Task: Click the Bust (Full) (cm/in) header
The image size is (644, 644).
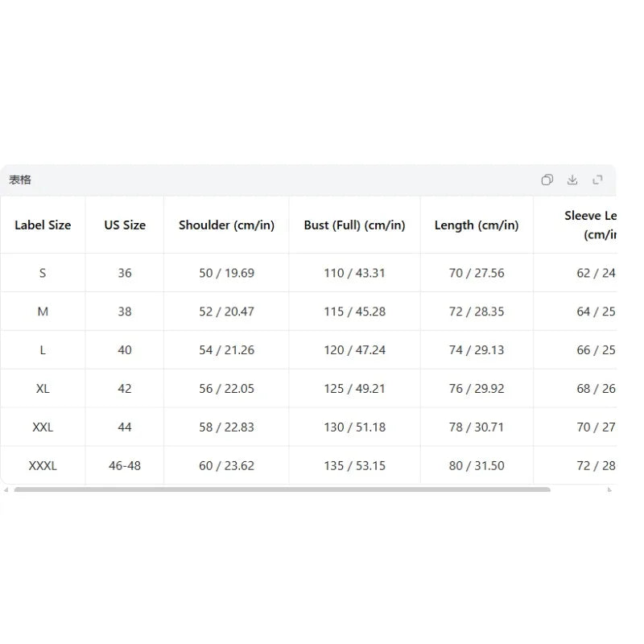Action: pyautogui.click(x=354, y=225)
